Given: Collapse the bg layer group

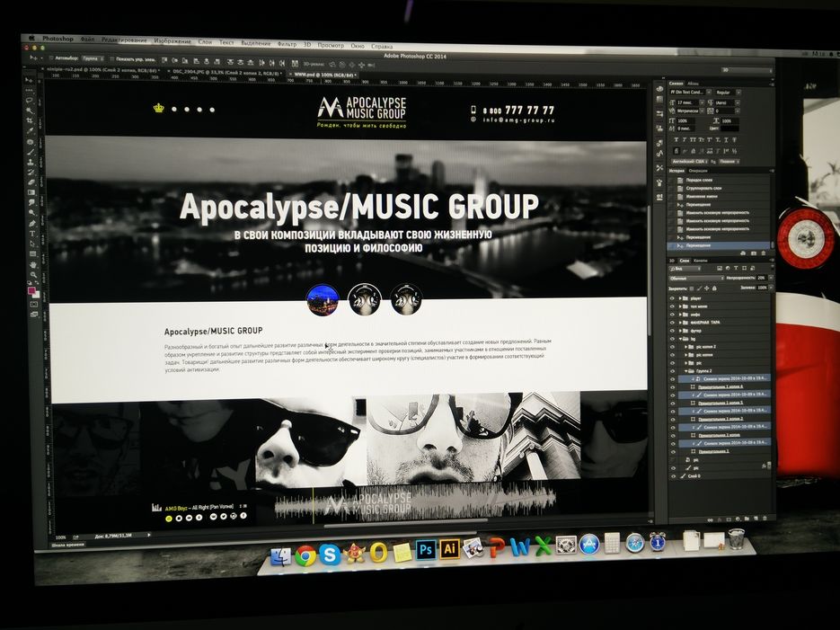Looking at the screenshot, I should tap(680, 339).
